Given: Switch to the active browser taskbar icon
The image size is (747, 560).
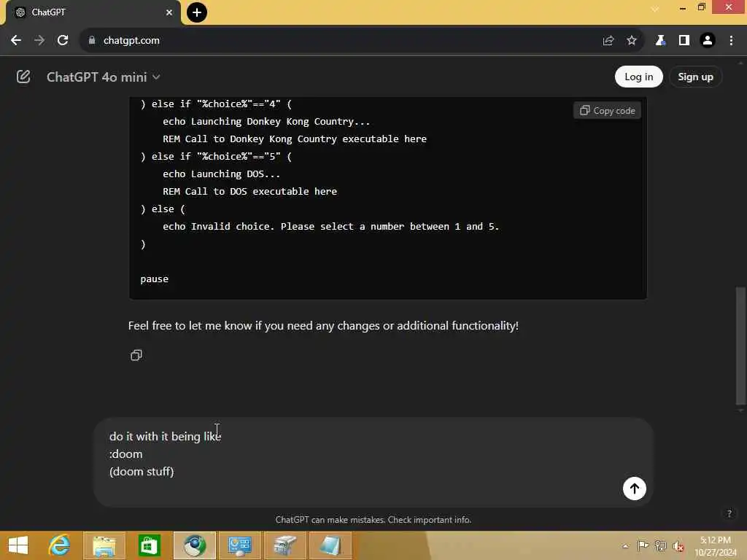Looking at the screenshot, I should point(194,545).
